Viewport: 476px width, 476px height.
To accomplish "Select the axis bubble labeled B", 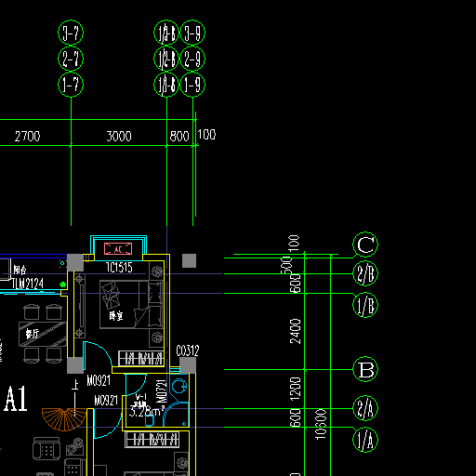I will coord(365,369).
